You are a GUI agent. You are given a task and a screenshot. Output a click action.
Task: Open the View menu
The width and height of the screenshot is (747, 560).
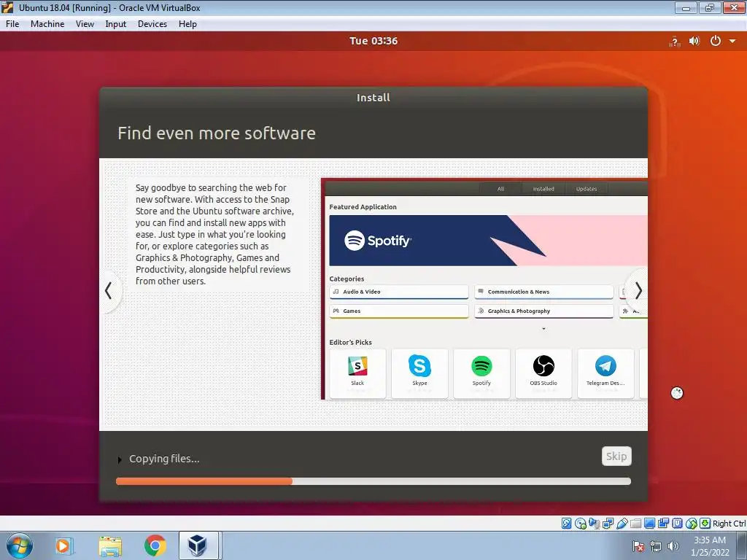click(x=85, y=24)
